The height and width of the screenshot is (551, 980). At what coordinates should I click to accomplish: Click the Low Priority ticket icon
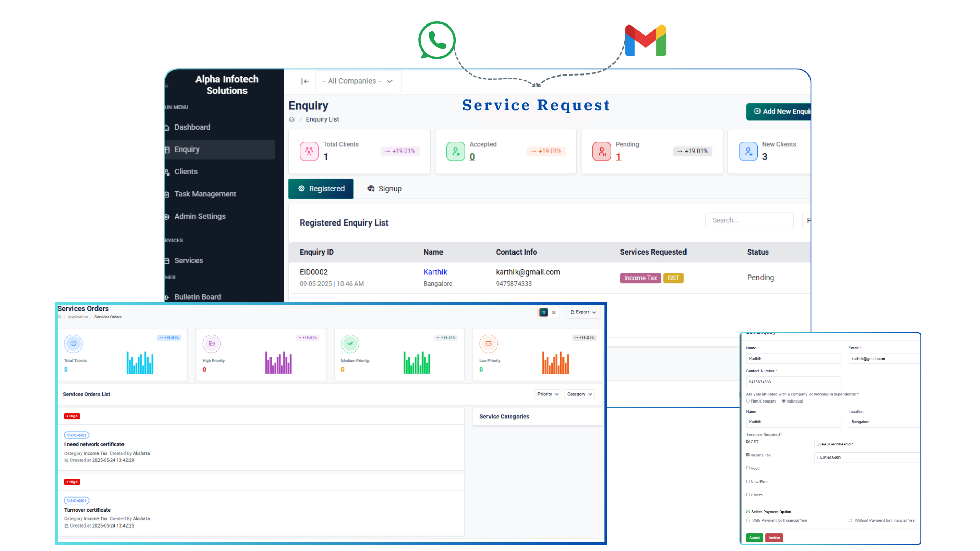coord(488,344)
